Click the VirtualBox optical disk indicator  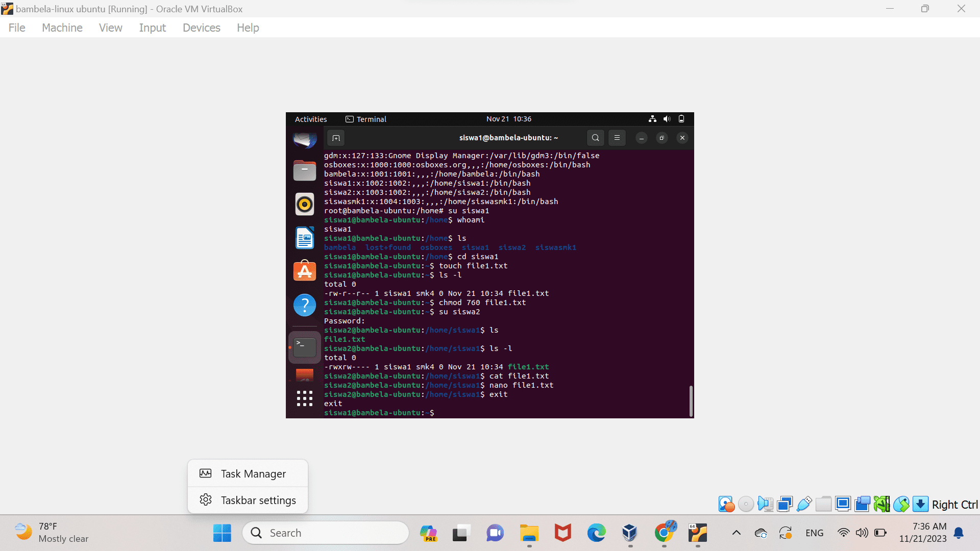746,504
